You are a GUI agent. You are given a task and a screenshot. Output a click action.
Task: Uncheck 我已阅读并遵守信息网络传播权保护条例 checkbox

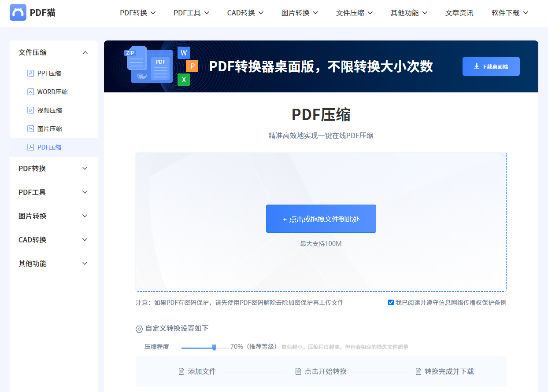pos(391,303)
